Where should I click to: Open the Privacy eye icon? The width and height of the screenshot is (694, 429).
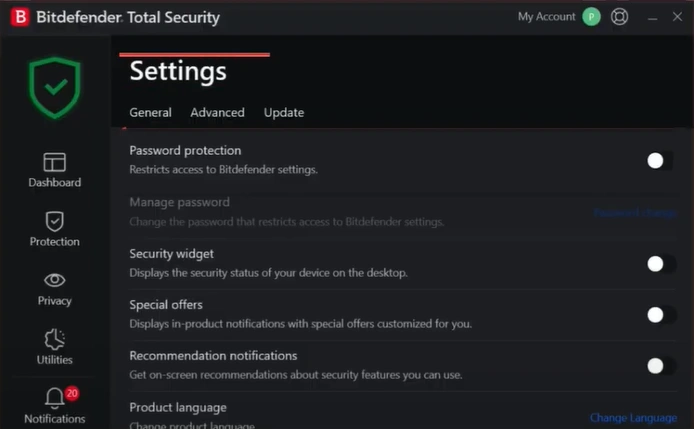(x=54, y=280)
